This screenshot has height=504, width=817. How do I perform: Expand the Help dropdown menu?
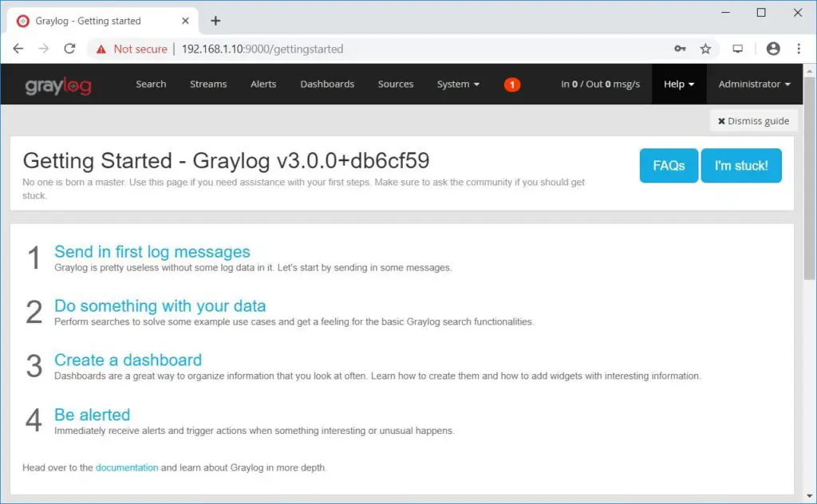(x=679, y=85)
